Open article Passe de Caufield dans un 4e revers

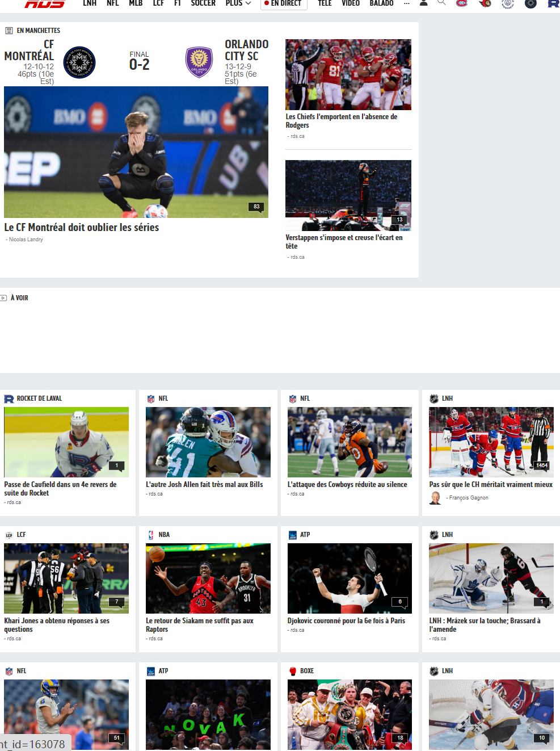(x=60, y=489)
